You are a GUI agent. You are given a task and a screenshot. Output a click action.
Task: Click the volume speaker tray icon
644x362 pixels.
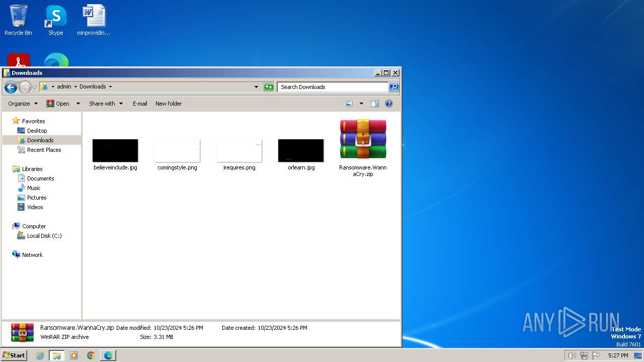click(572, 355)
